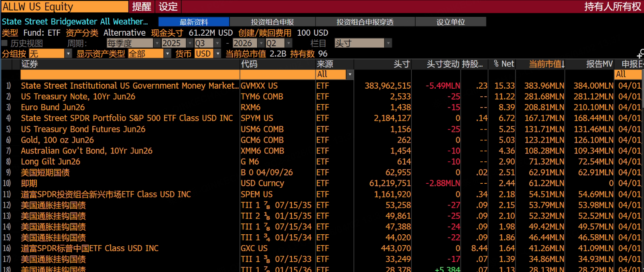Click the 代码 ticker filter field
Screen dimensions: 644x272
278,74
